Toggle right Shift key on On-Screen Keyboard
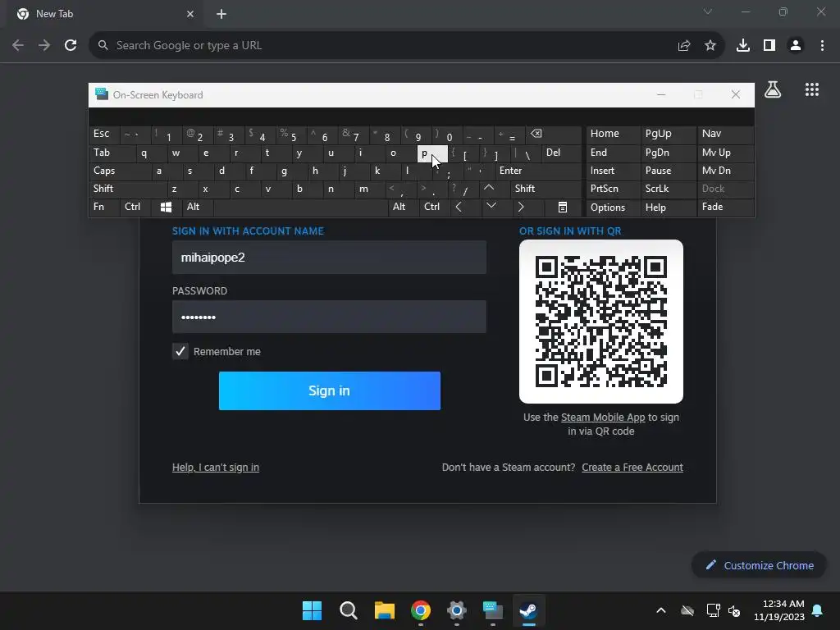This screenshot has width=840, height=630. tap(546, 189)
